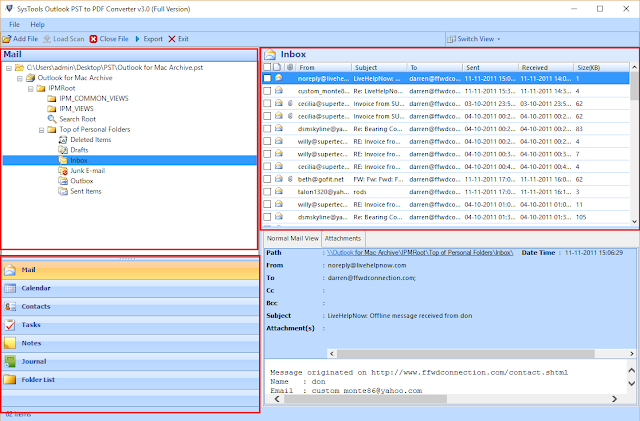640x421 pixels.
Task: Click the IPM_VIEWS folder icon
Action: [52, 109]
